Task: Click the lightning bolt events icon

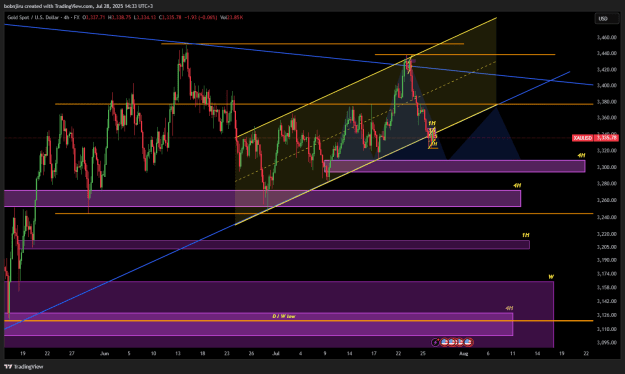Action: click(436, 342)
